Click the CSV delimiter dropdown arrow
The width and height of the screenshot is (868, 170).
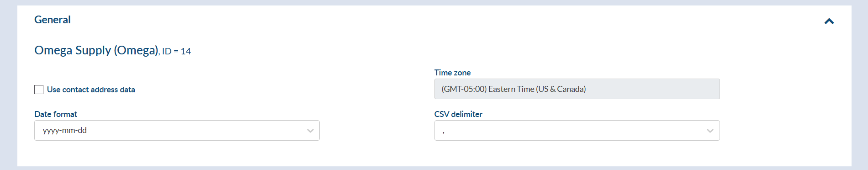click(x=710, y=131)
